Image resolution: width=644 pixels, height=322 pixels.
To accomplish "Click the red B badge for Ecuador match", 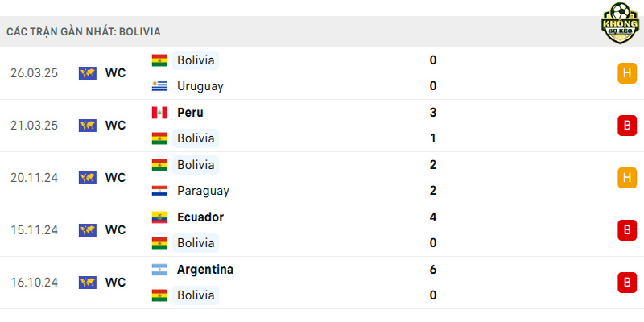I will (627, 230).
